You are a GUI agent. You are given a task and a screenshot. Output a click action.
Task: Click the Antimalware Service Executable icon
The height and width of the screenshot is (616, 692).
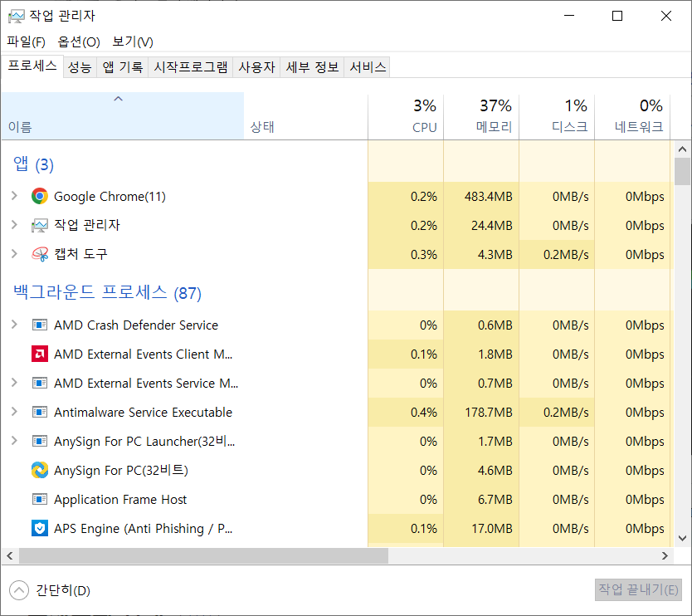[40, 412]
